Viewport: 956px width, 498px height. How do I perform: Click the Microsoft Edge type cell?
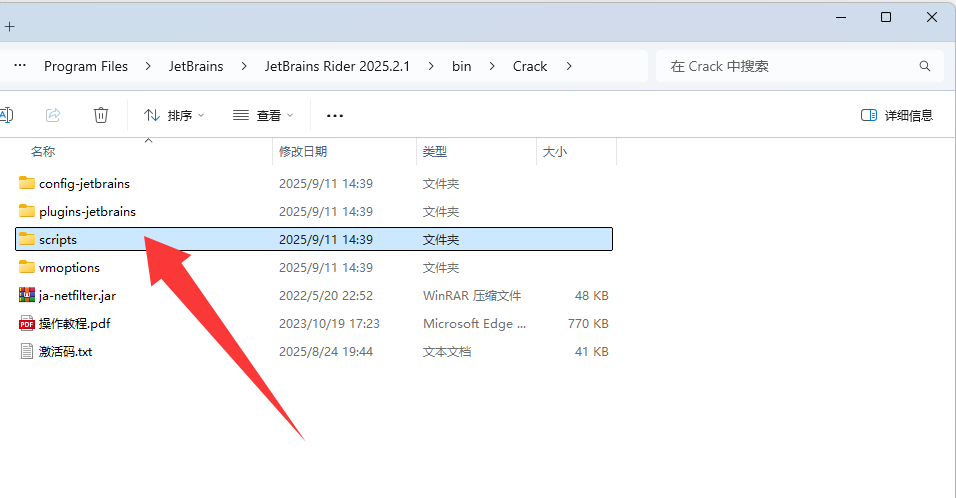[x=474, y=324]
